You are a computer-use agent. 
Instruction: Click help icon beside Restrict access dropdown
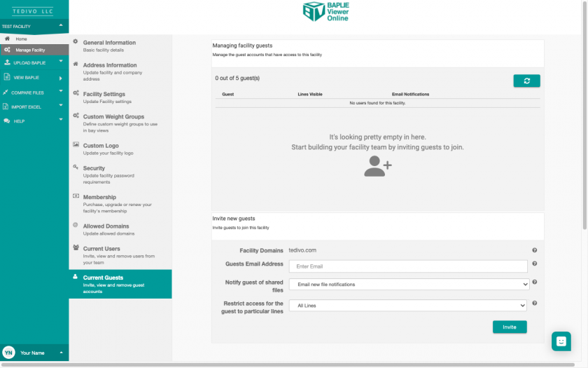pyautogui.click(x=534, y=303)
